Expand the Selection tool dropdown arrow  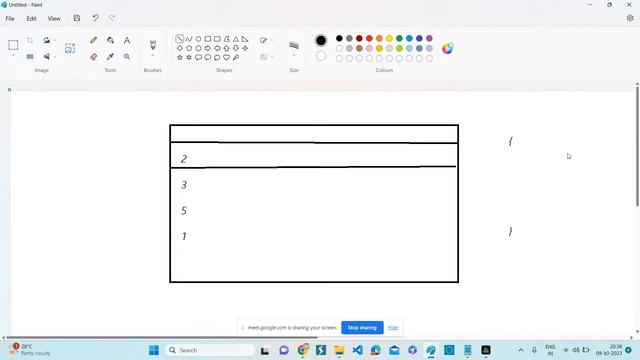tap(13, 56)
